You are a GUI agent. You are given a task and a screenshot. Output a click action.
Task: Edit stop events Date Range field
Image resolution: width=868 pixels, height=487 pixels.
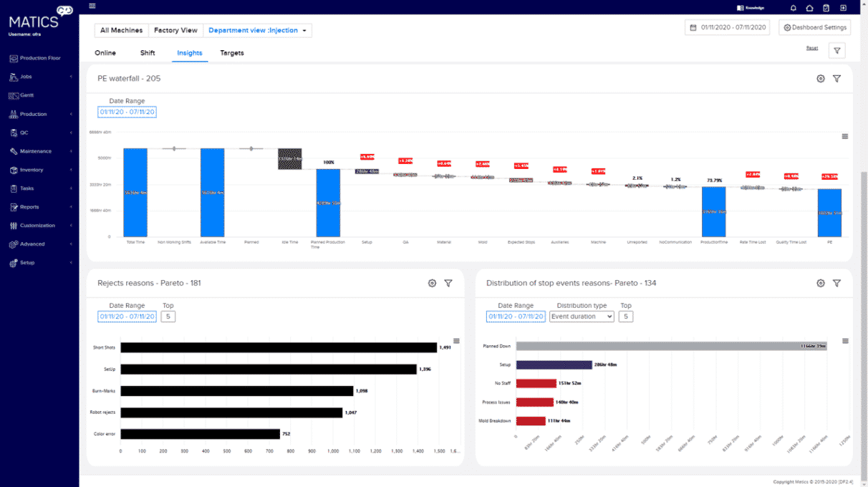tap(516, 316)
